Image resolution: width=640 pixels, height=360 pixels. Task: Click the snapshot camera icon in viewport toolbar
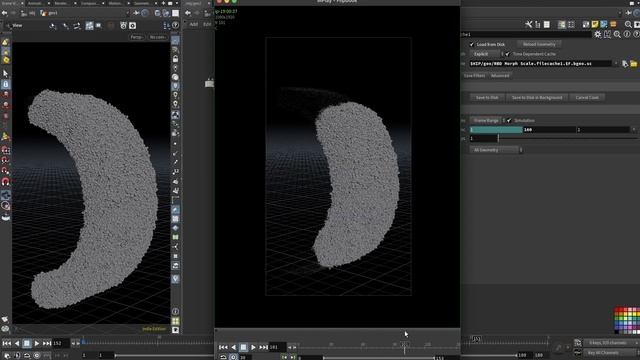click(x=132, y=25)
